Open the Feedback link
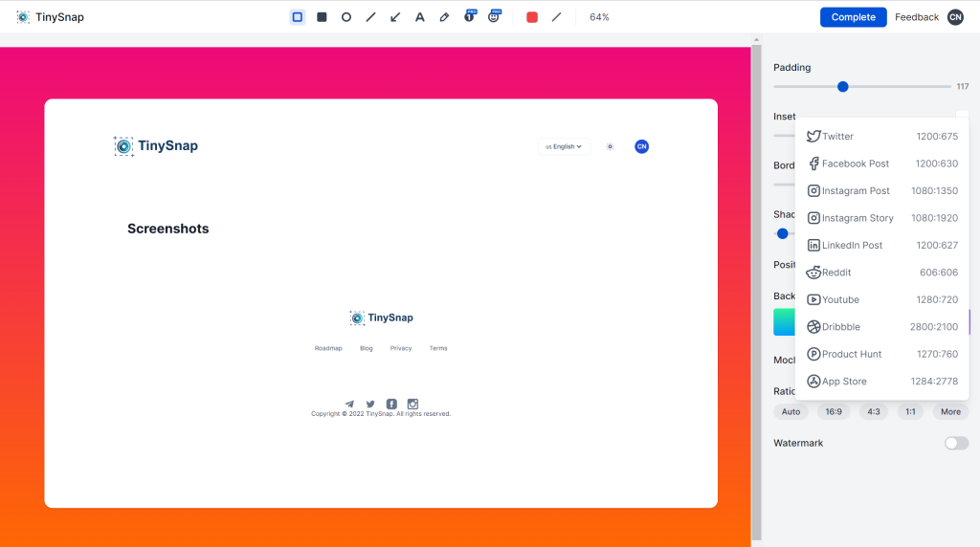The image size is (980, 547). [916, 17]
